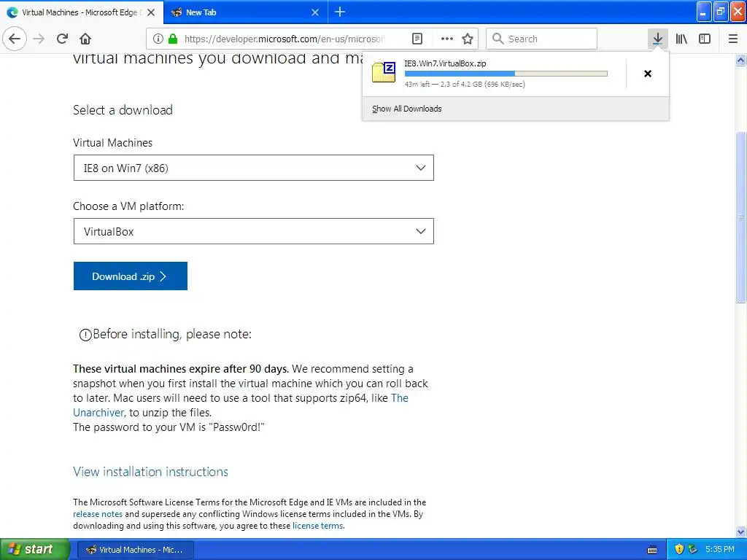Click the vertical scrollbar thumb
Screen dimensions: 747x560
[x=740, y=217]
